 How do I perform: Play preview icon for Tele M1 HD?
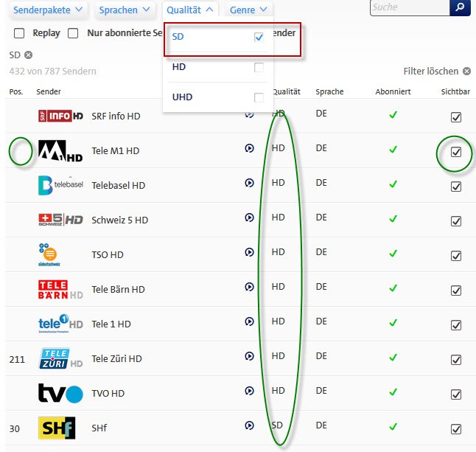click(x=249, y=149)
